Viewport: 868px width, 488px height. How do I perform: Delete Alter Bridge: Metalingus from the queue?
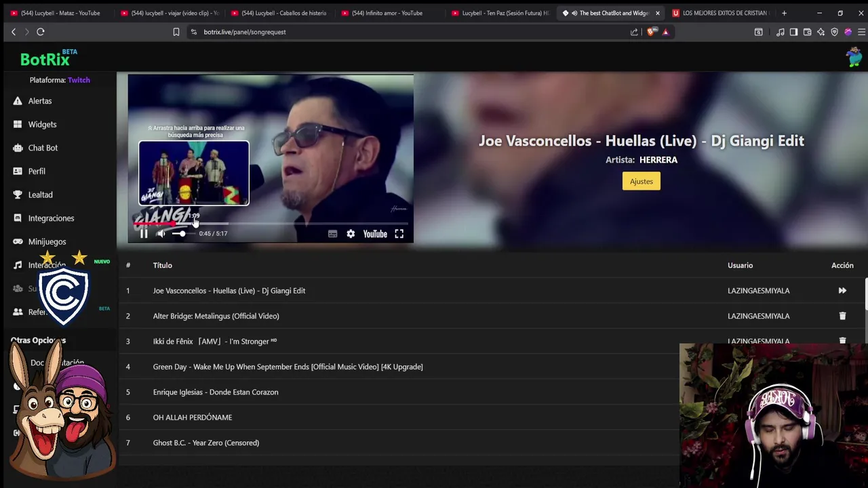842,316
